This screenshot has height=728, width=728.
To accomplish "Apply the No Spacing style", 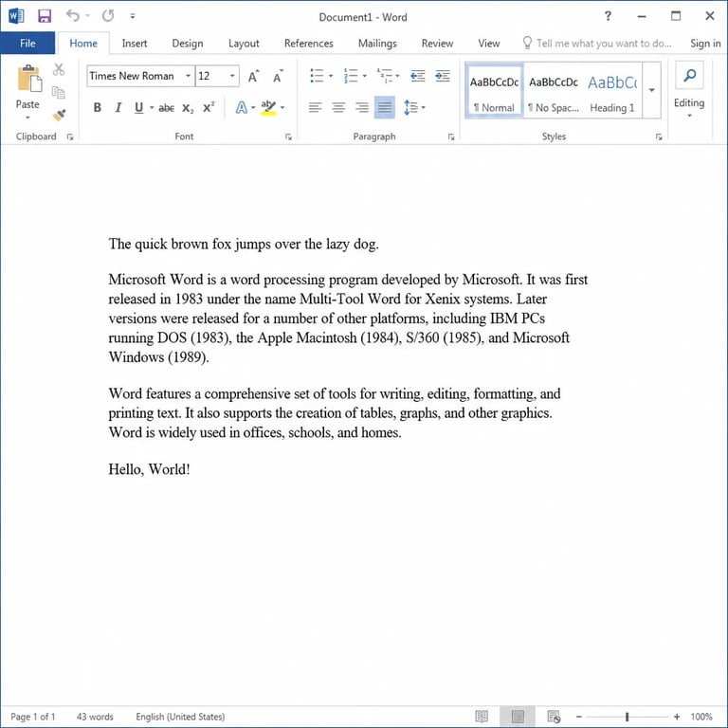I will (554, 91).
